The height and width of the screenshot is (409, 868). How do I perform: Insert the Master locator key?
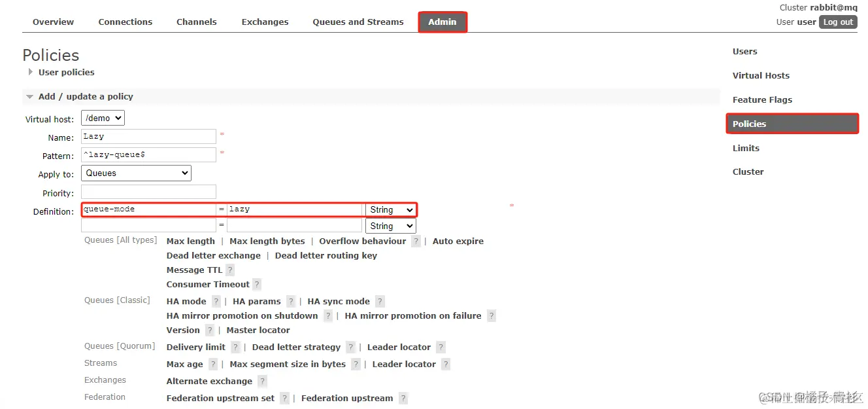(258, 330)
